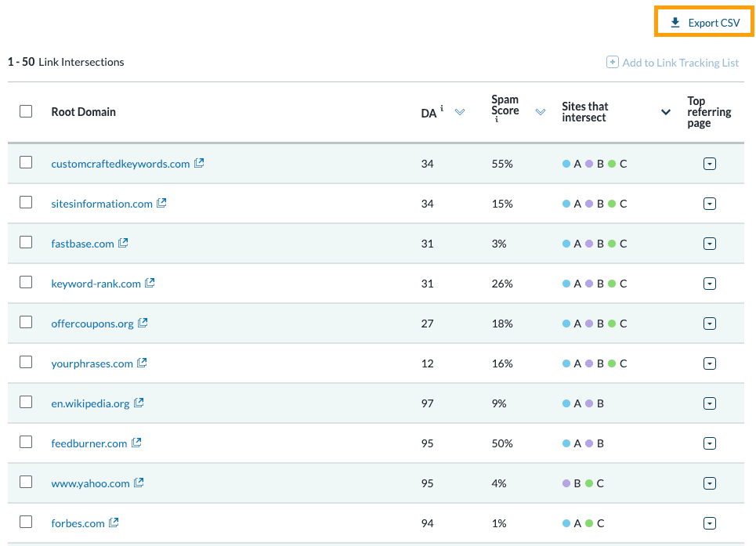756x546 pixels.
Task: Open the Spam Score sort dropdown
Action: [541, 112]
